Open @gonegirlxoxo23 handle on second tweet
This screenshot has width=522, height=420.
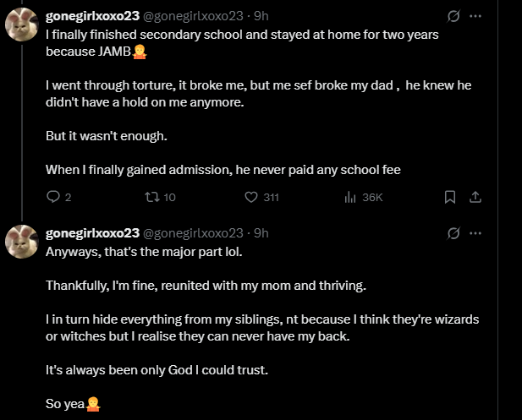point(193,233)
